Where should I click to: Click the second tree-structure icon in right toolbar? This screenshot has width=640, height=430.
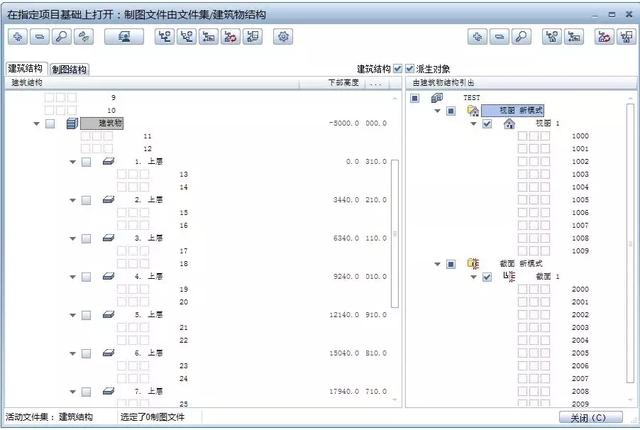coord(574,37)
